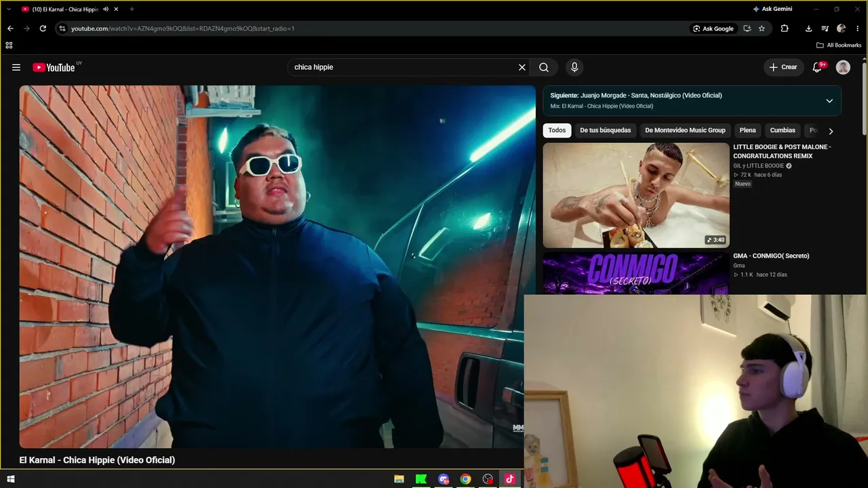
Task: Select the 'De tus búsquedas' chip
Action: [x=605, y=130]
